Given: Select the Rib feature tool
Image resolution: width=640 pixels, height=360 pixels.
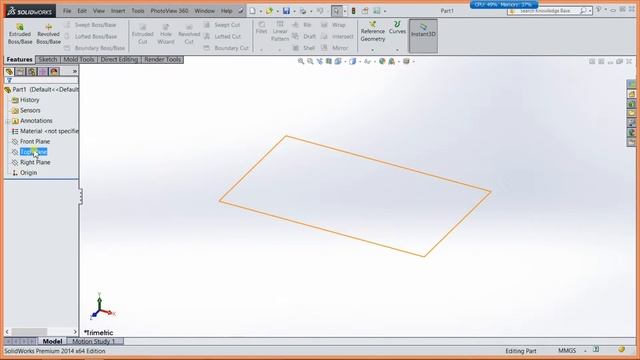Looking at the screenshot, I should 302,25.
